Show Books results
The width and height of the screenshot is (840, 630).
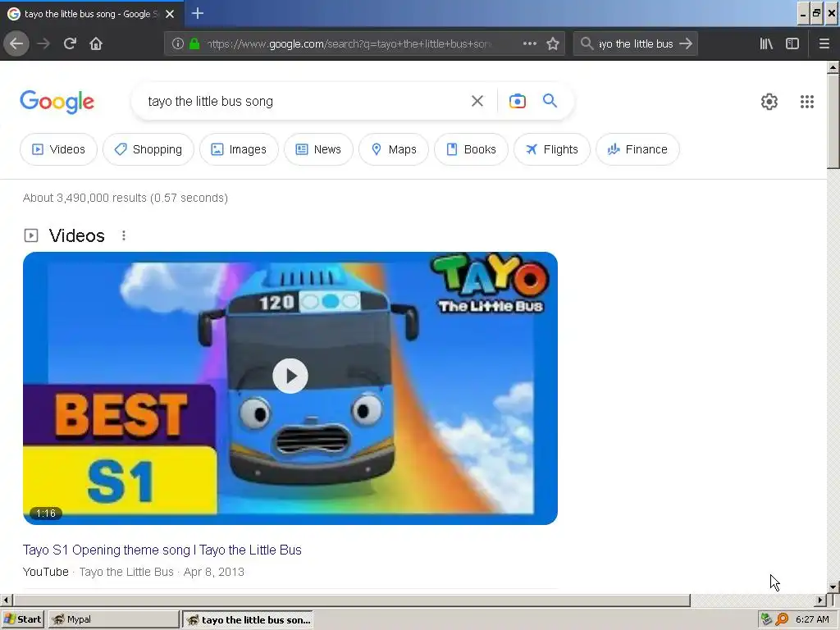[x=471, y=149]
